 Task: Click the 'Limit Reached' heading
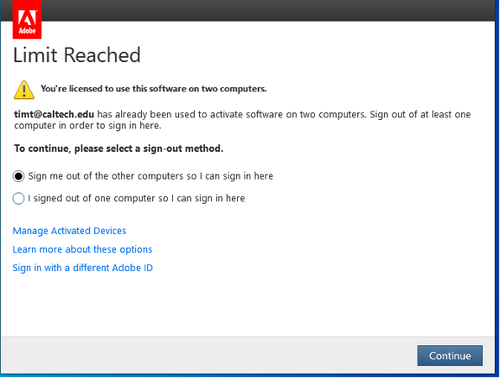click(77, 55)
